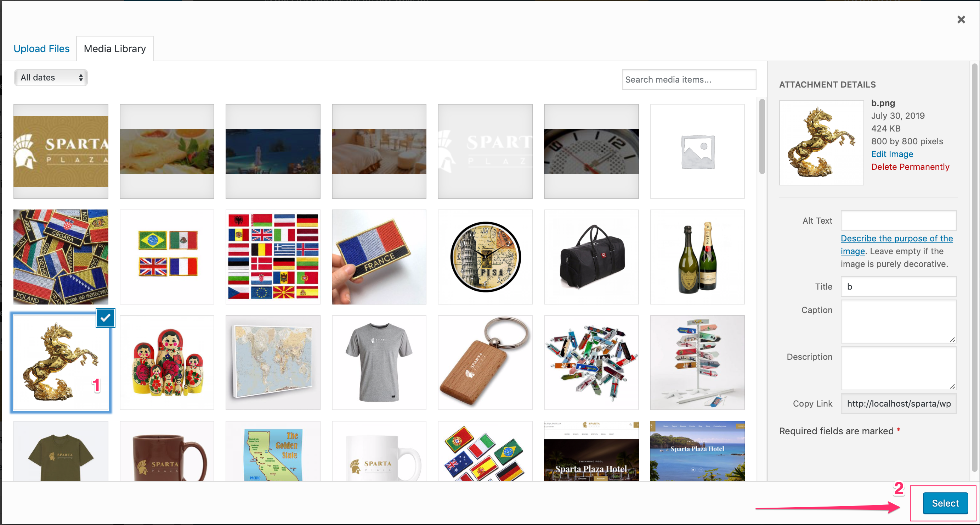This screenshot has height=525, width=980.
Task: Uncheck the selected golden horse checkmark
Action: tap(106, 318)
